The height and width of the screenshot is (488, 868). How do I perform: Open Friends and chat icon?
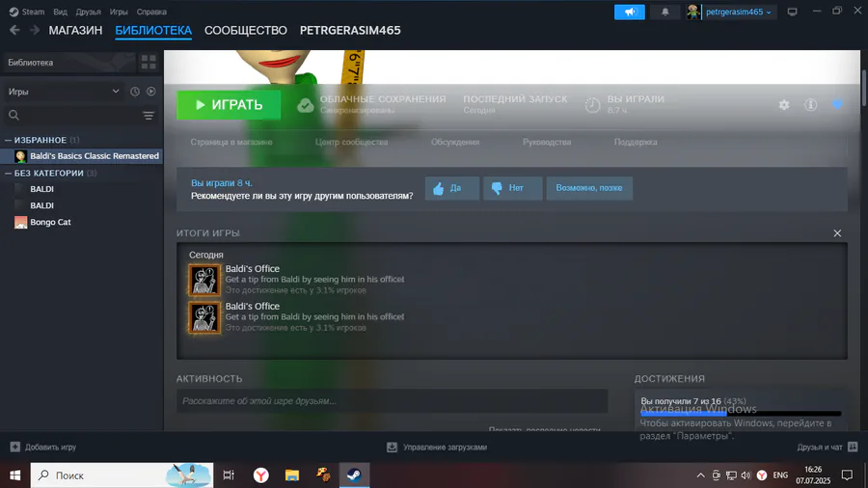[x=853, y=447]
